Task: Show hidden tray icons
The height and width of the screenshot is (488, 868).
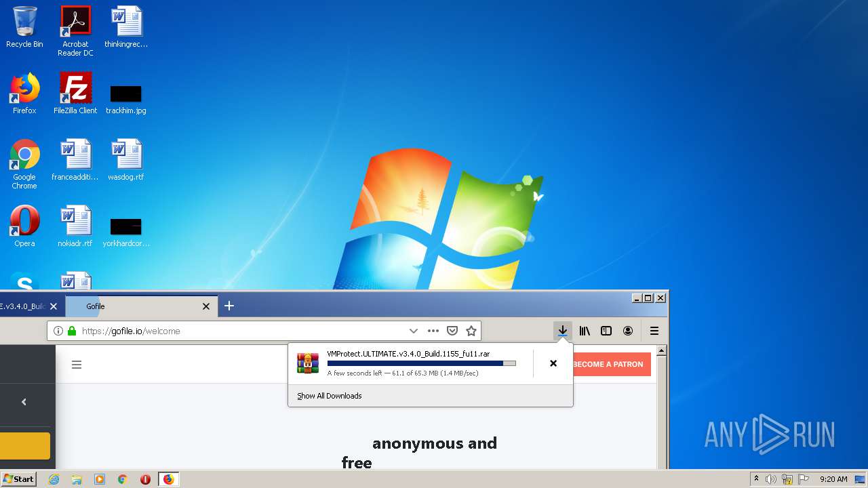Action: pos(756,479)
